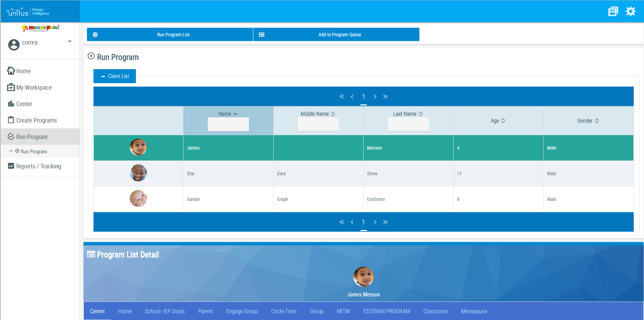Image resolution: width=644 pixels, height=320 pixels.
Task: Click inside the Name filter field
Action: [x=228, y=124]
